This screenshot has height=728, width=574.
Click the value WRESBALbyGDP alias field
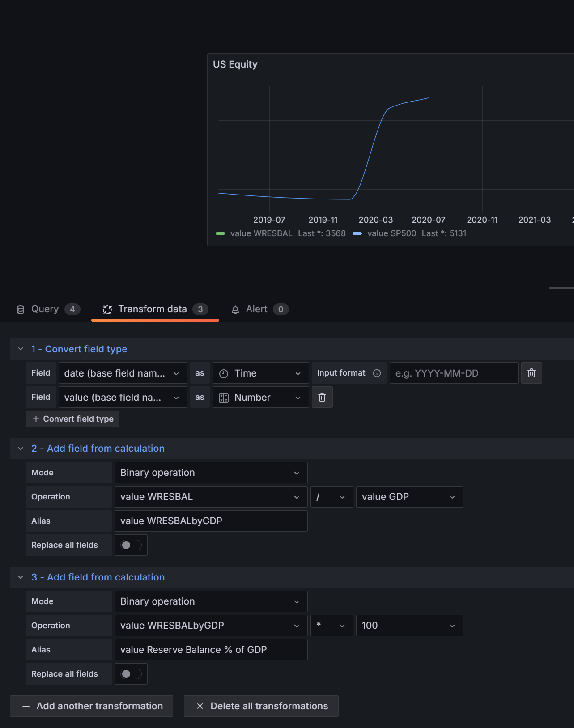(211, 521)
